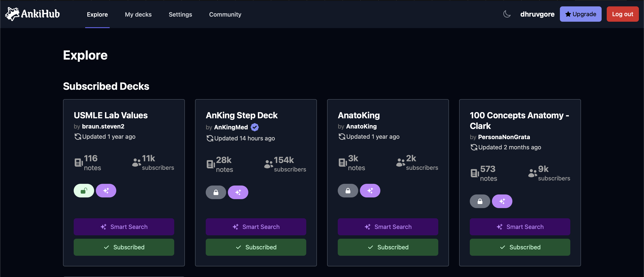The image size is (644, 277).
Task: Toggle Subscribed on AnatoKing deck
Action: click(388, 247)
